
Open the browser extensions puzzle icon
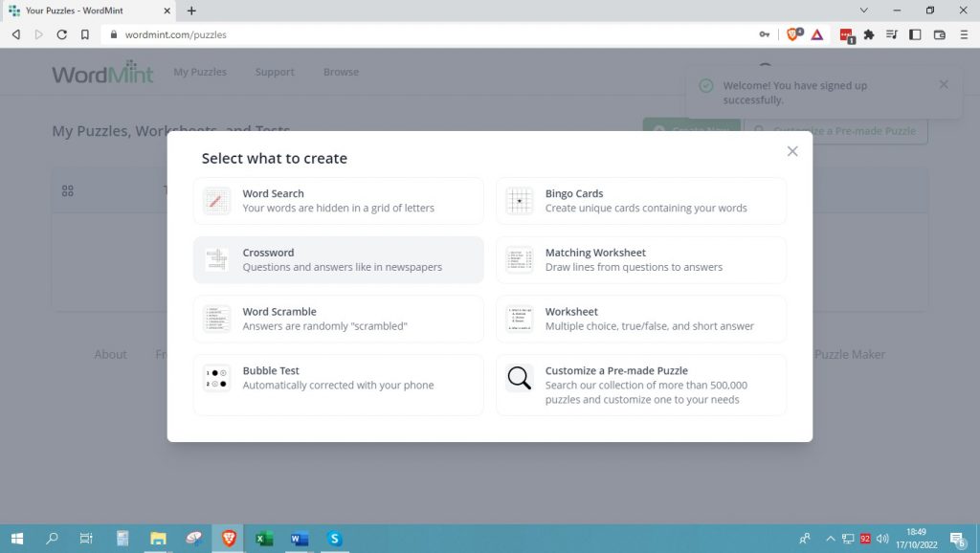pyautogui.click(x=869, y=34)
